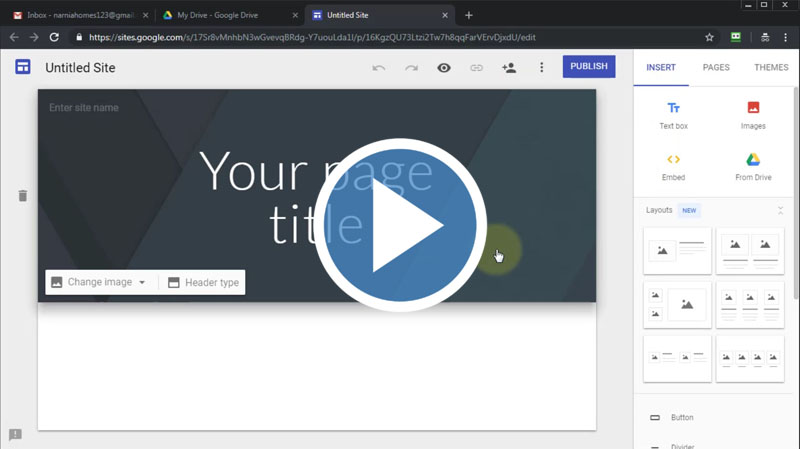Switch to the PAGES tab

click(x=716, y=68)
